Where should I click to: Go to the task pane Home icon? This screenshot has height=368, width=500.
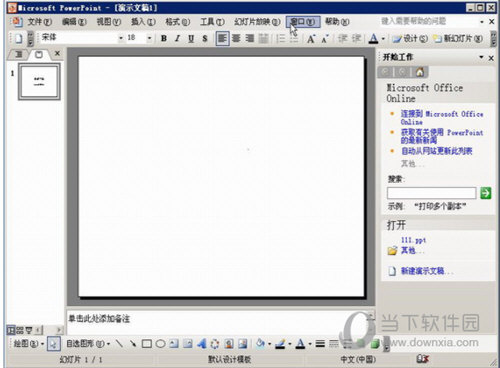click(x=420, y=72)
